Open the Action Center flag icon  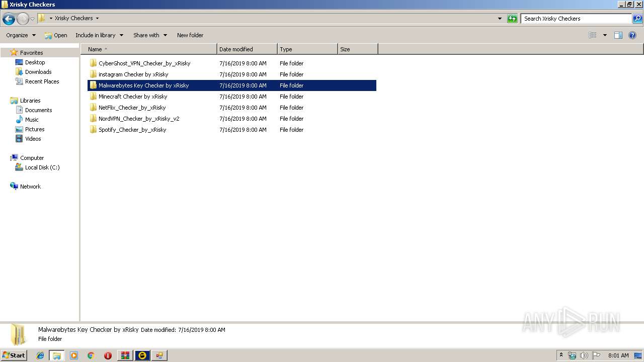click(x=596, y=355)
